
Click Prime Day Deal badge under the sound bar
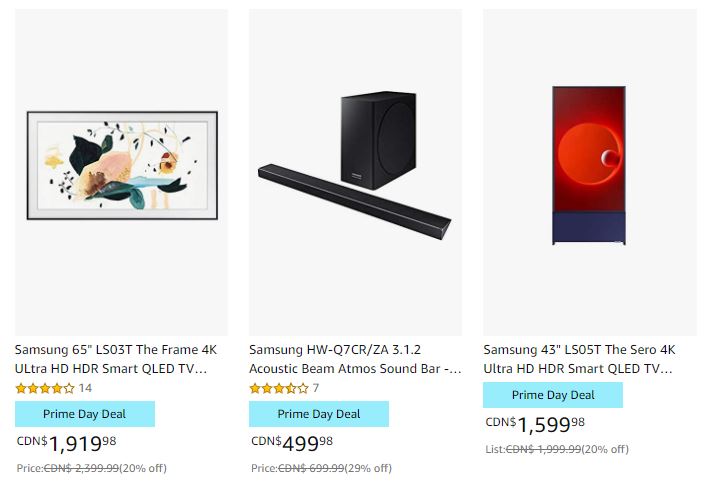pyautogui.click(x=319, y=414)
